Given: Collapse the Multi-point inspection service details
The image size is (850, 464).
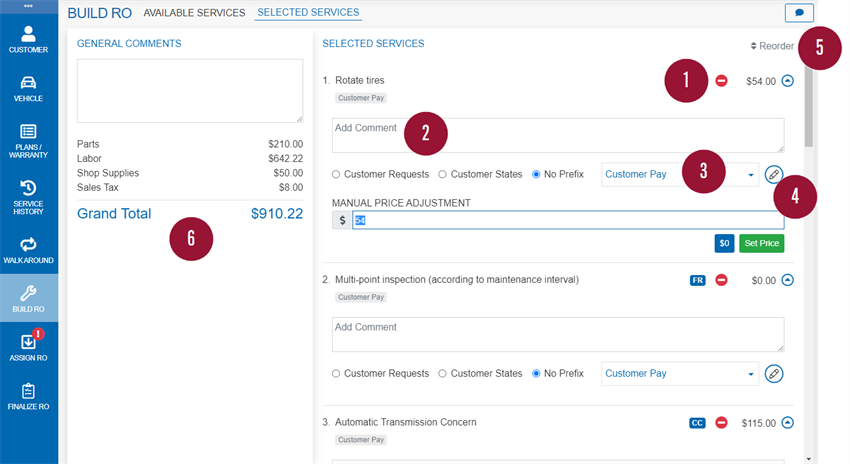Looking at the screenshot, I should pos(788,280).
